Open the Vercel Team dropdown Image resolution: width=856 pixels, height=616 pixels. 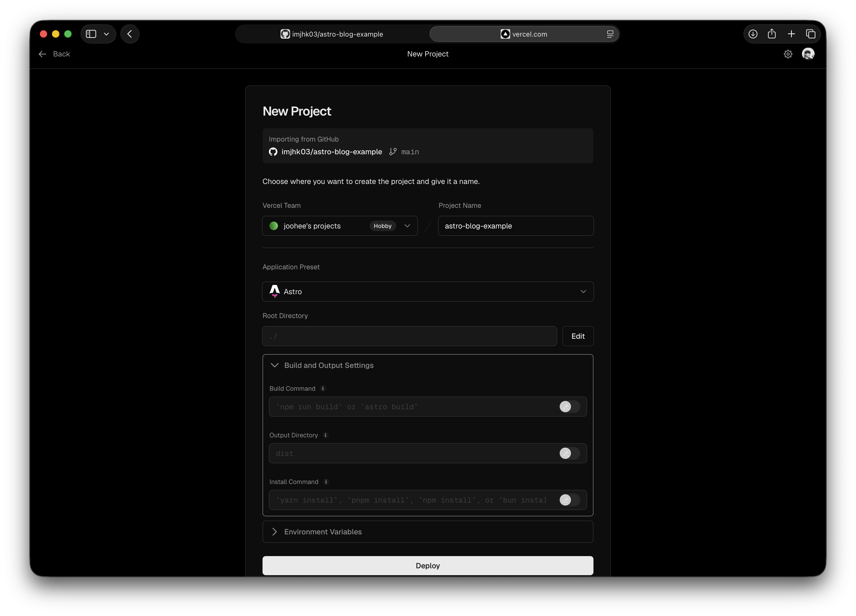pyautogui.click(x=340, y=226)
